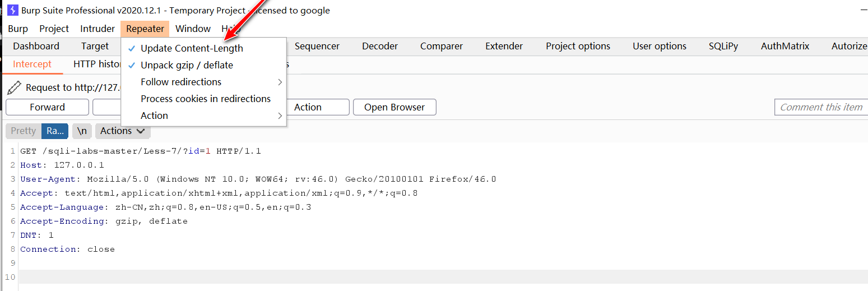868x291 pixels.
Task: Click the Burp Suite lightning logo icon
Action: coord(12,10)
